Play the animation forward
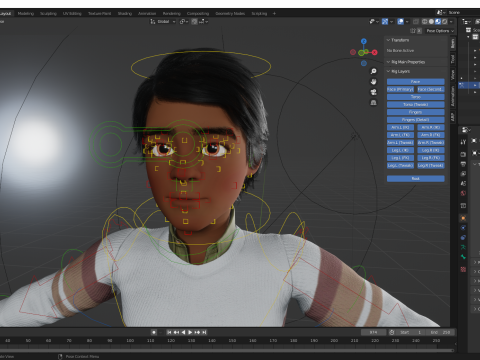This screenshot has height=360, width=480. [190, 332]
